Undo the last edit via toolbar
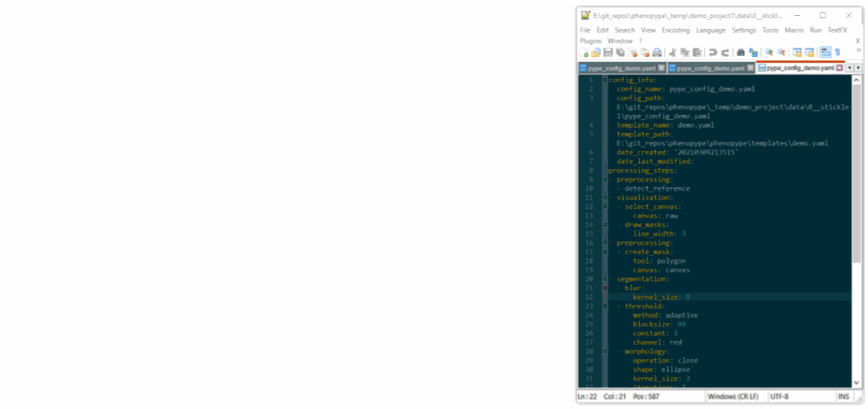This screenshot has height=409, width=868. (712, 53)
